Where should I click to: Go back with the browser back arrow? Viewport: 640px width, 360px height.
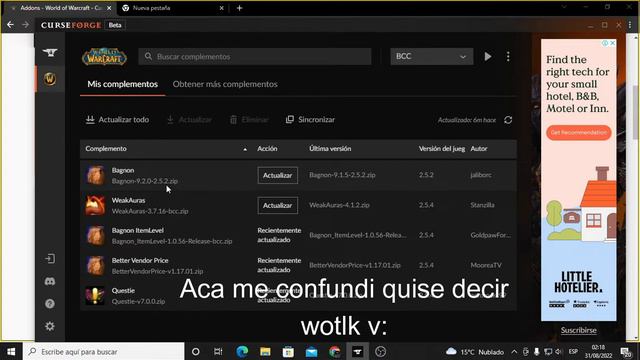pyautogui.click(x=10, y=25)
